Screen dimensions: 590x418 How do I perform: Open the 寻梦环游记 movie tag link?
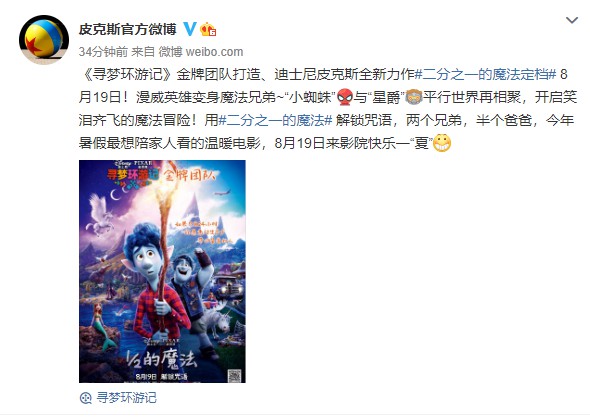[126, 398]
